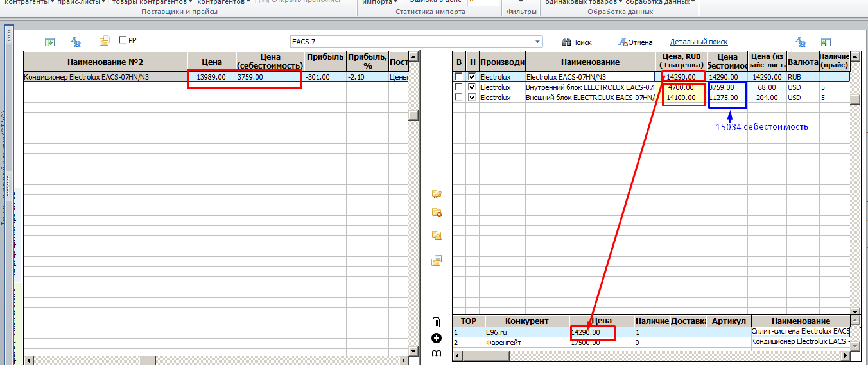
Task: Open the Детальный поиск link
Action: point(699,42)
